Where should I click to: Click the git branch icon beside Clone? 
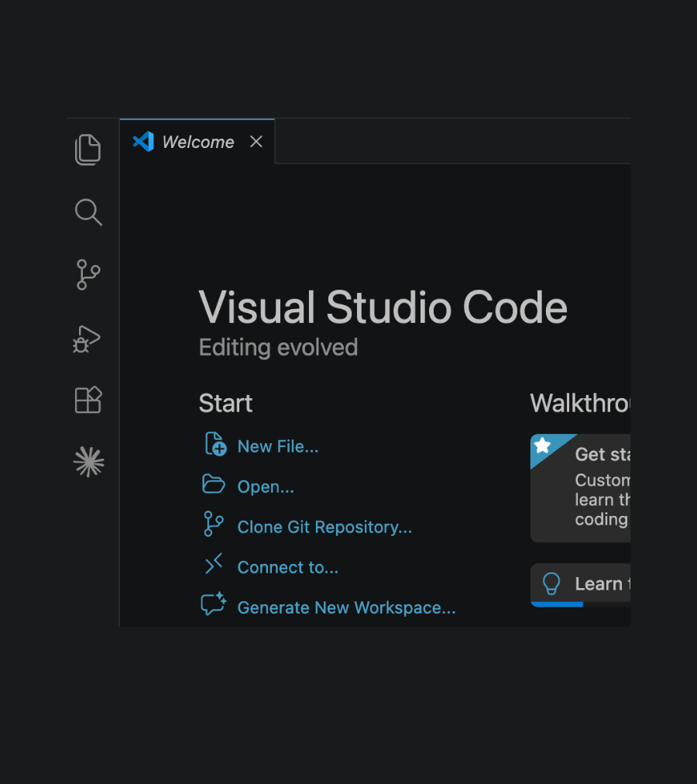click(214, 524)
